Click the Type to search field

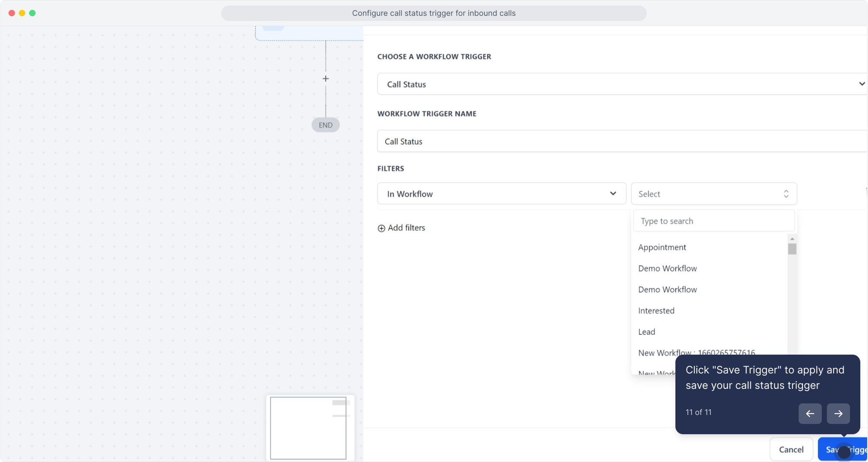(713, 221)
